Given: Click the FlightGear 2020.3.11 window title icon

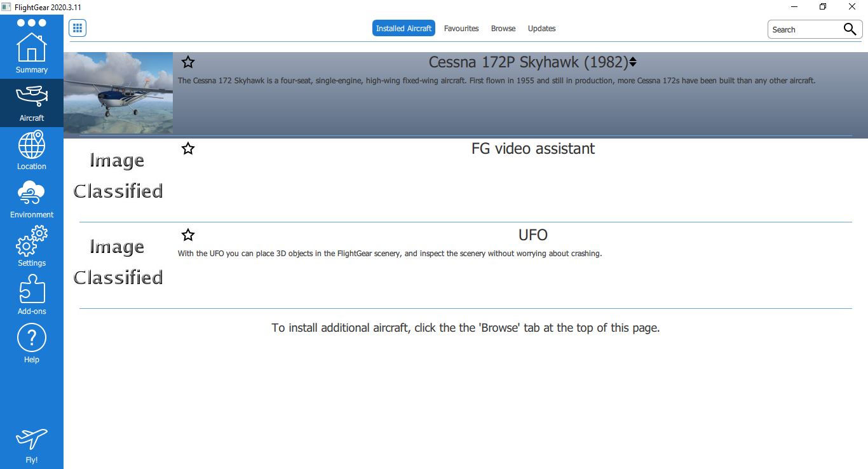Looking at the screenshot, I should (x=6, y=7).
